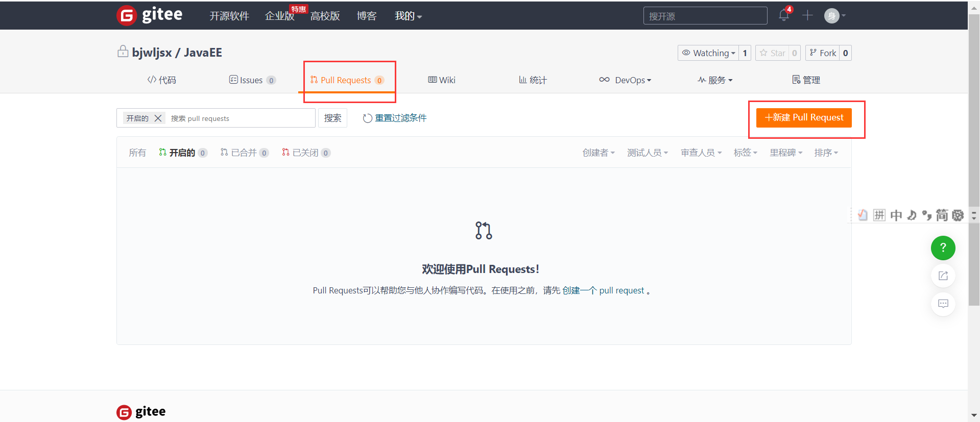Click the watcher count 1
980x422 pixels.
pos(745,53)
